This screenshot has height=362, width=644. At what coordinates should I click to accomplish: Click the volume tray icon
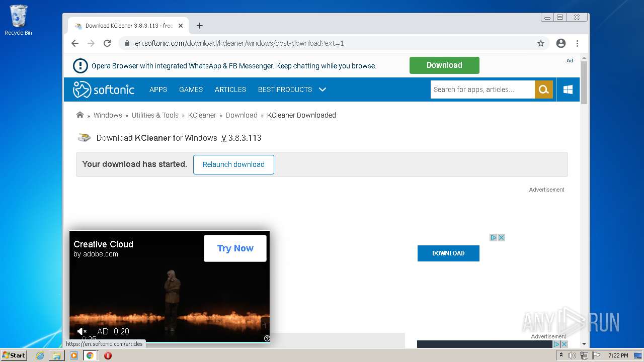coord(572,355)
